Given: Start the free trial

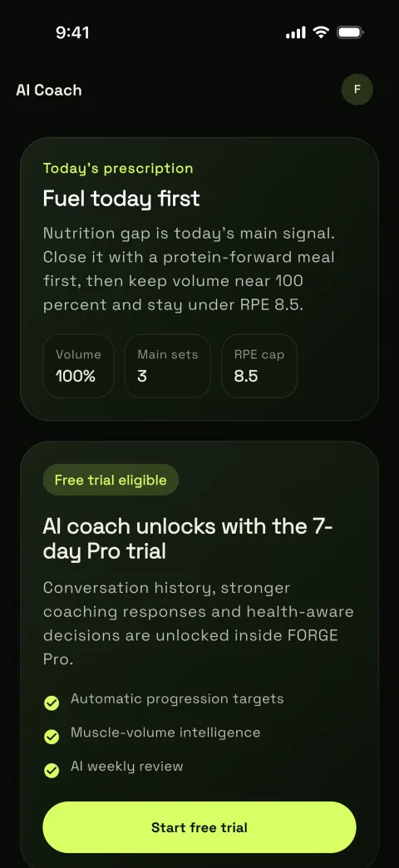Looking at the screenshot, I should coord(199,827).
